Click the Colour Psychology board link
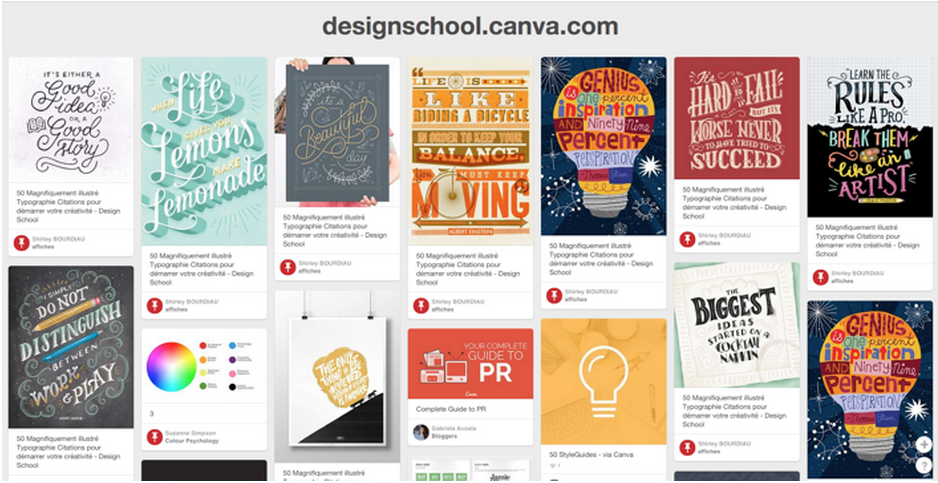The width and height of the screenshot is (938, 483). (x=192, y=441)
